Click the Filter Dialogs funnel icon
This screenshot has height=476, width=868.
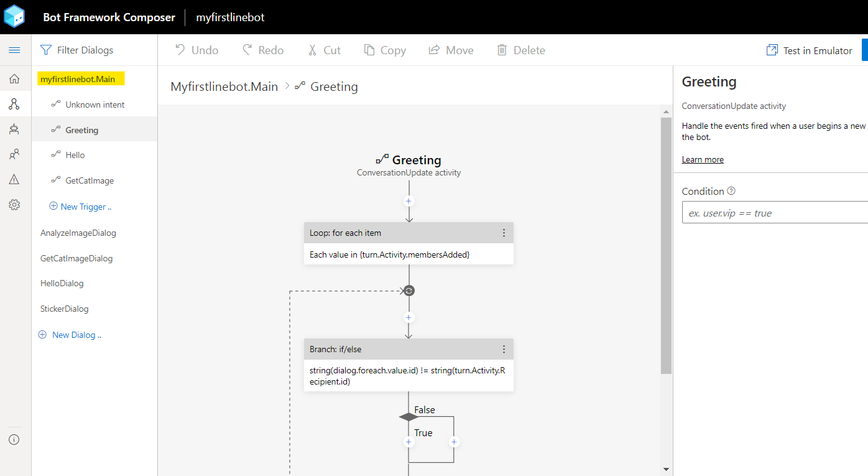[45, 50]
